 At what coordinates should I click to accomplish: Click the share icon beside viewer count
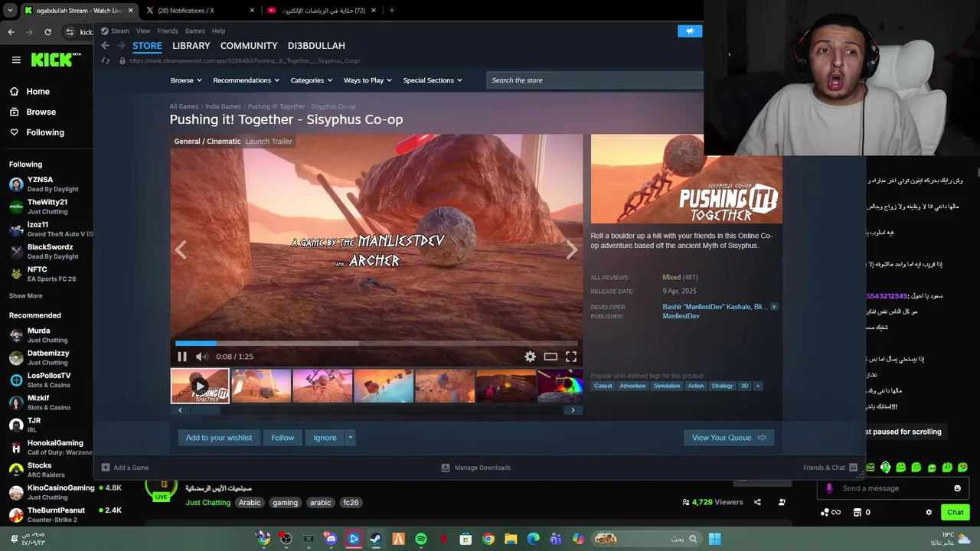[757, 502]
